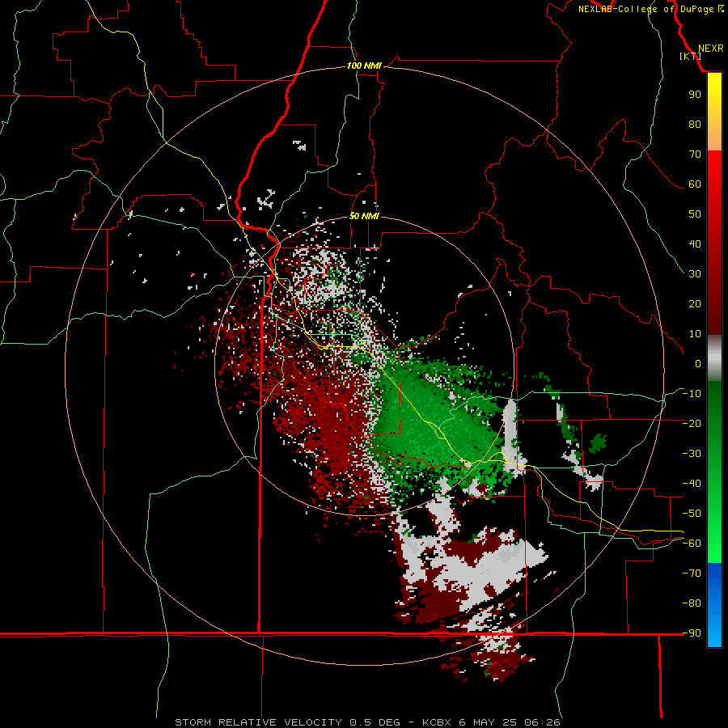
Task: Click the positive 50 value on the scale
Action: (695, 214)
